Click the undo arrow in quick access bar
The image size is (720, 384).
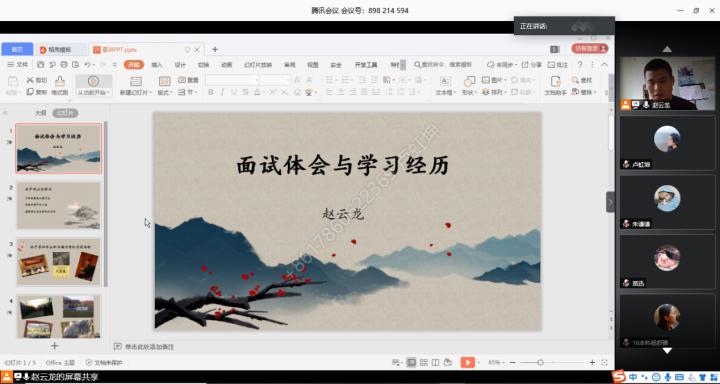87,65
